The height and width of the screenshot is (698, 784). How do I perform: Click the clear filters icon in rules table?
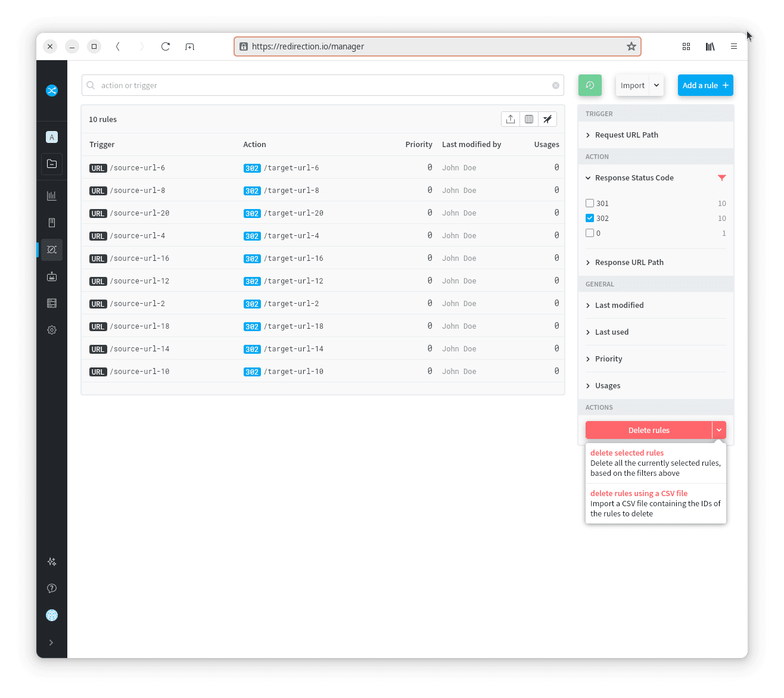point(547,119)
